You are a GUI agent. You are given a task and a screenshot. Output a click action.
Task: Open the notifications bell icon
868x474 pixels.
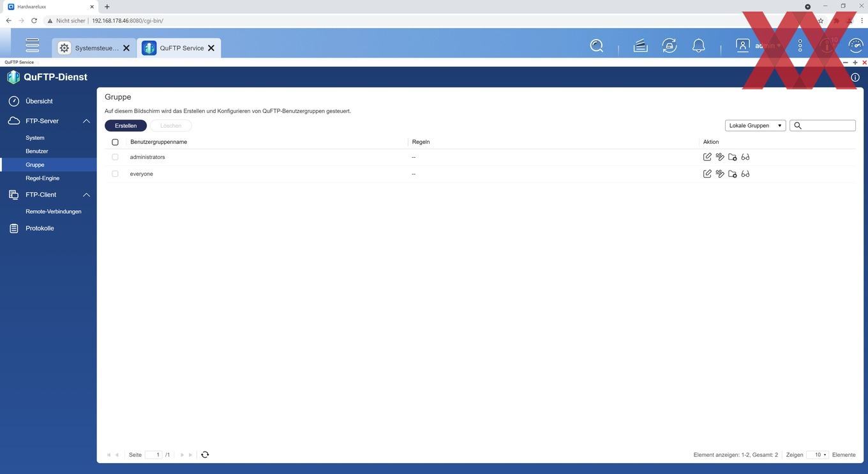point(699,45)
